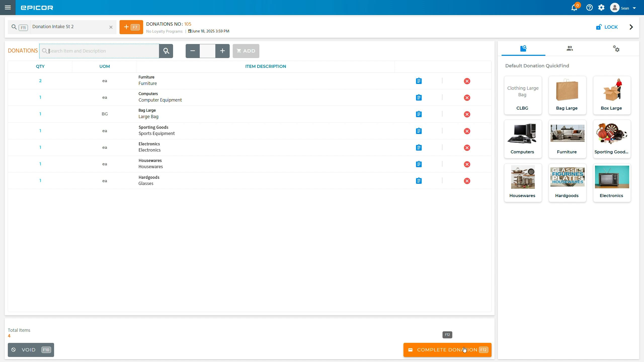Decrease quantity with the minus stepper
This screenshot has height=362, width=644.
click(192, 51)
